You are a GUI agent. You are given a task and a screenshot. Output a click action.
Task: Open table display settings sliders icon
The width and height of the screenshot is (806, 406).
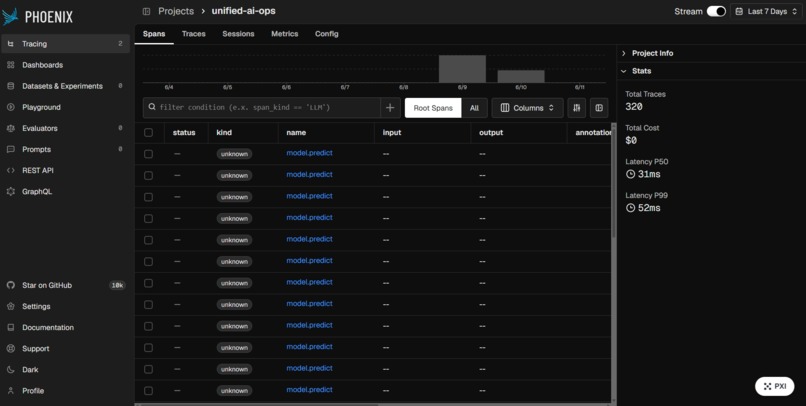tap(577, 108)
